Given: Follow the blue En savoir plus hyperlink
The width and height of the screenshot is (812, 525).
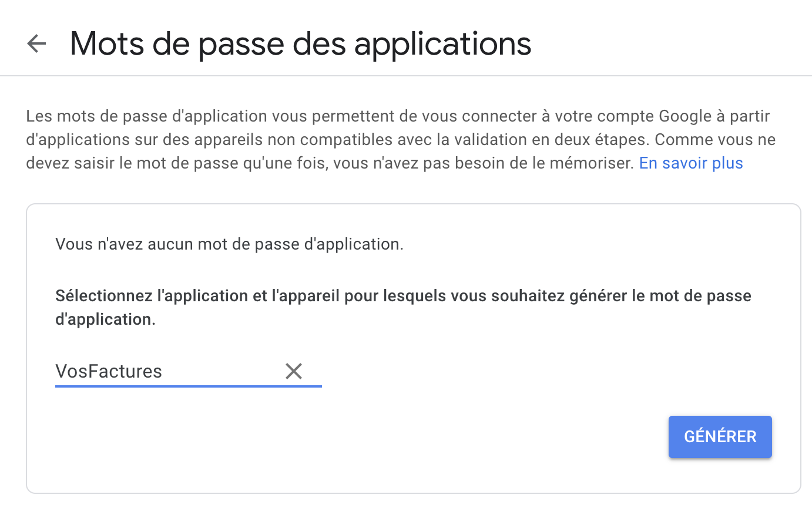Looking at the screenshot, I should pyautogui.click(x=690, y=163).
